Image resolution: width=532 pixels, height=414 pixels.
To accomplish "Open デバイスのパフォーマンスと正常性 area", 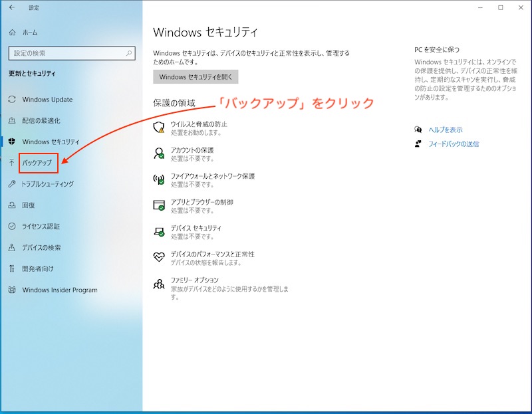I will pyautogui.click(x=212, y=254).
